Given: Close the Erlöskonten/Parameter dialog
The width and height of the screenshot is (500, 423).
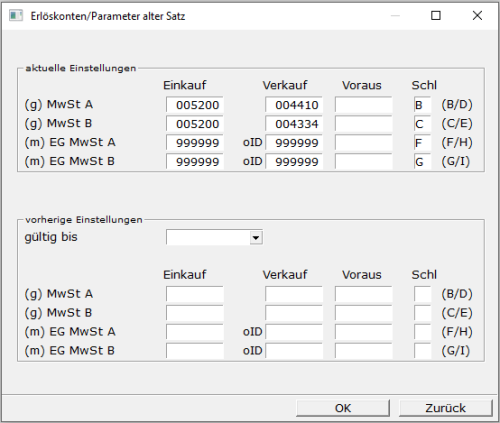Looking at the screenshot, I should coord(477,15).
